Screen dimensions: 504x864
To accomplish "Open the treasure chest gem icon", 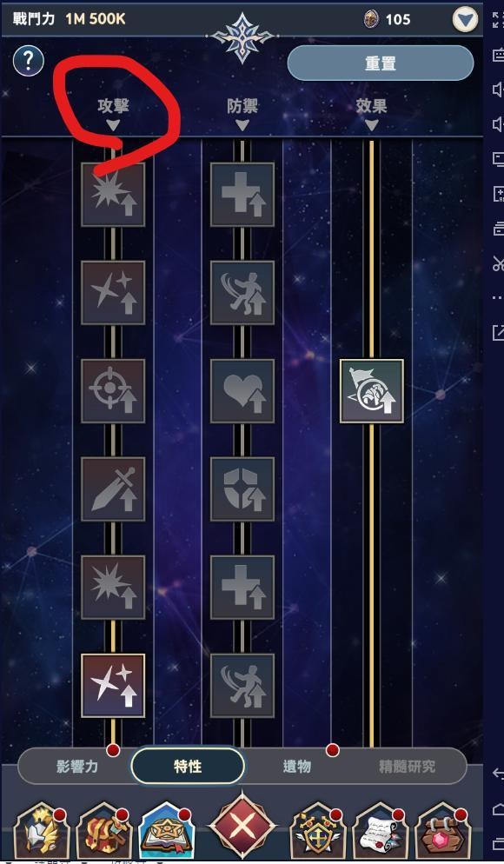I will [439, 829].
